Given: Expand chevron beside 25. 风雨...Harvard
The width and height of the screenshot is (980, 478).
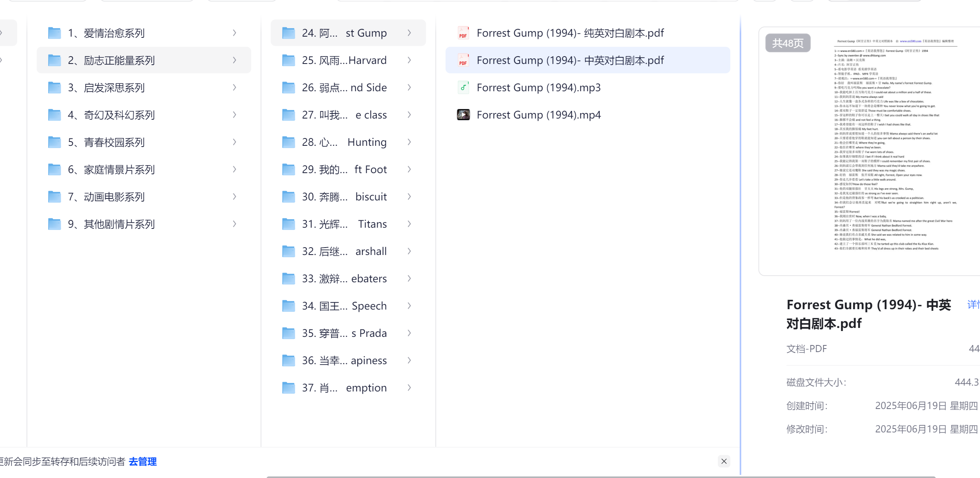Looking at the screenshot, I should pyautogui.click(x=409, y=60).
